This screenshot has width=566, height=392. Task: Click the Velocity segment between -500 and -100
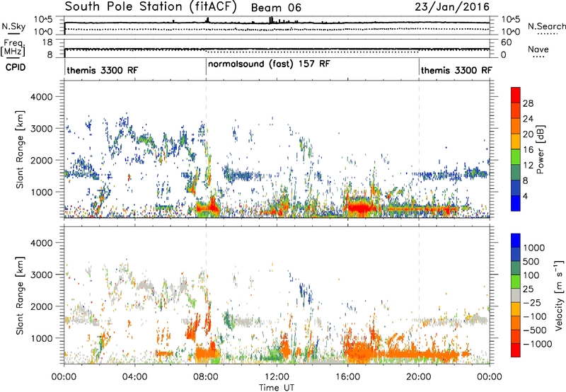[x=516, y=323]
